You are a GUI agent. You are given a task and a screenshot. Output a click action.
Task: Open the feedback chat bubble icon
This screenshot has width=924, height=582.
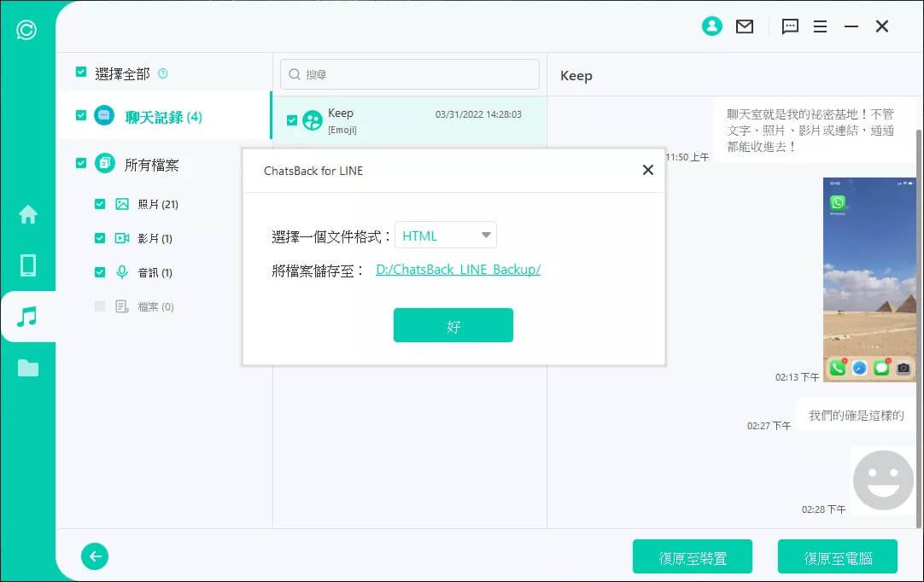coord(790,26)
